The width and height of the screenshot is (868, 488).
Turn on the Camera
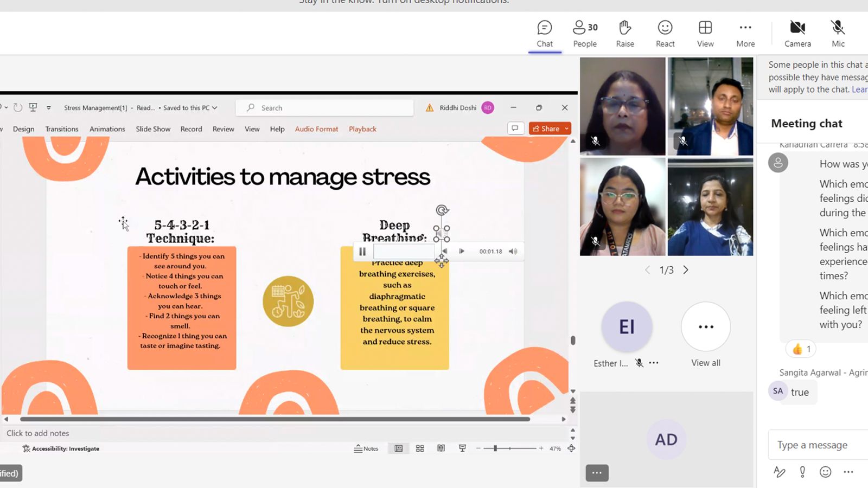(x=797, y=34)
